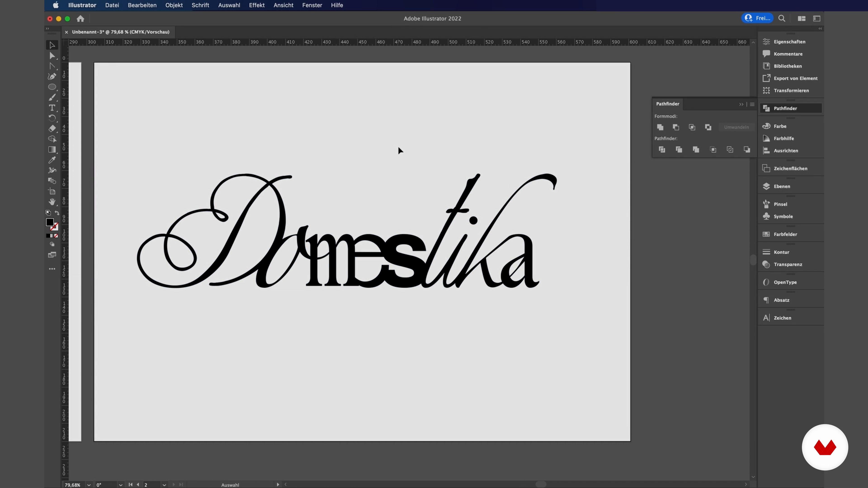Open the rotation angle dropdown

click(x=120, y=485)
